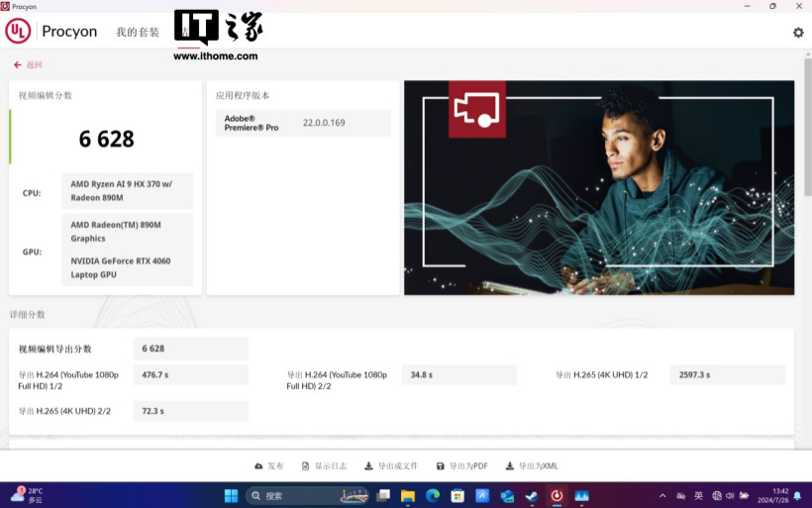The image size is (812, 508).
Task: Launch Microsoft Edge from the taskbar
Action: tap(433, 495)
